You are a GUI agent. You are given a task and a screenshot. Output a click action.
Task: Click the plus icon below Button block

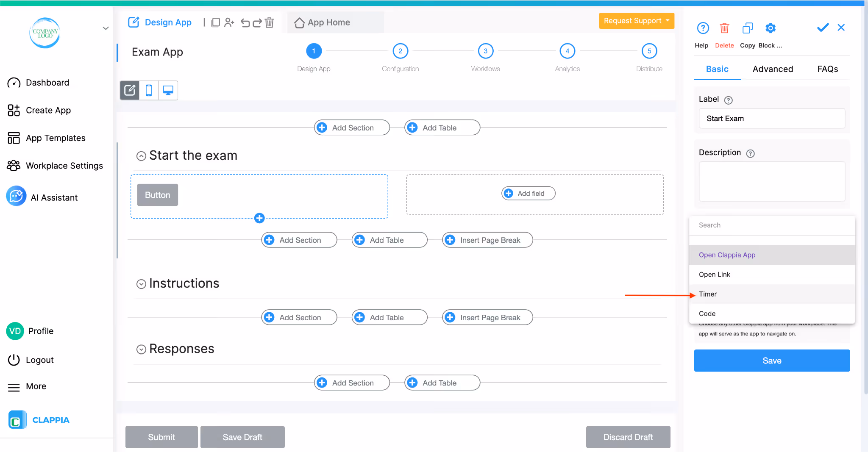[259, 218]
